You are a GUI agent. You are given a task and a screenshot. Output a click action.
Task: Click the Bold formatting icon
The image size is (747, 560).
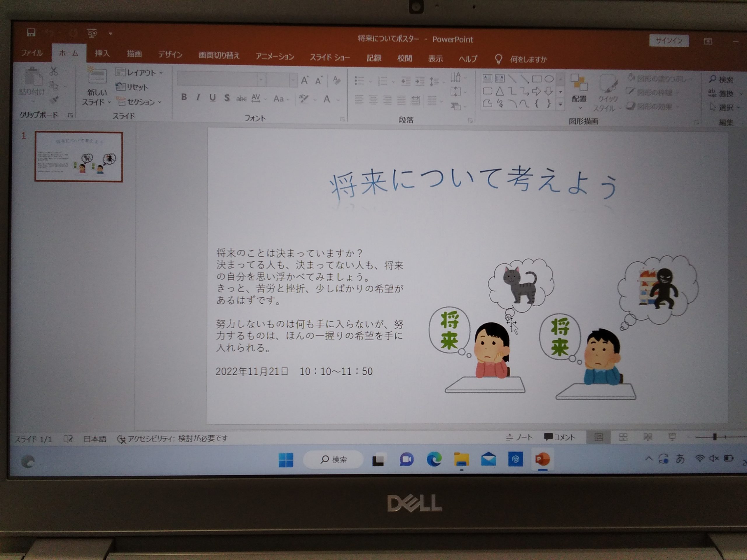coord(184,97)
